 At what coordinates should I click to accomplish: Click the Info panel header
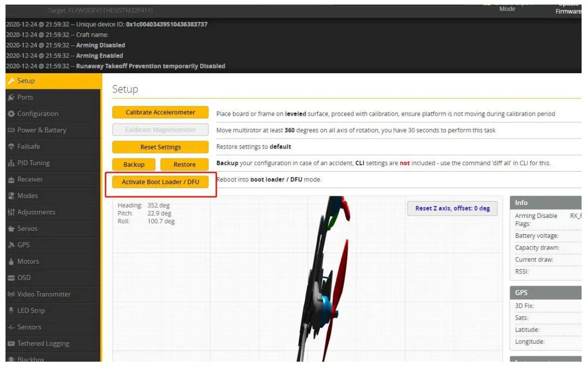pyautogui.click(x=545, y=203)
